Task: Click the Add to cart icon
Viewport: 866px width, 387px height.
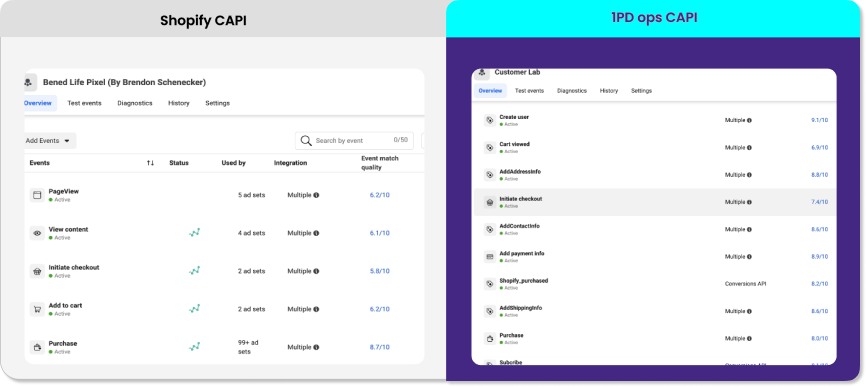Action: coord(37,309)
